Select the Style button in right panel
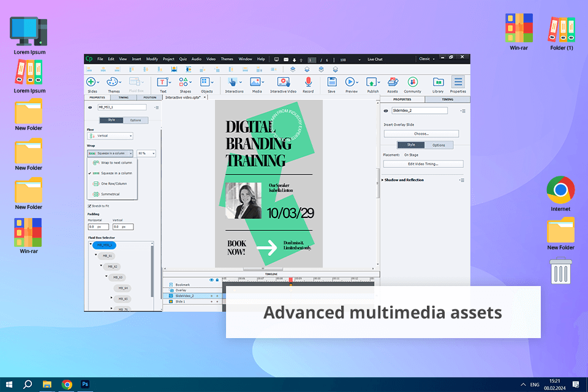The height and width of the screenshot is (392, 588). [x=411, y=145]
